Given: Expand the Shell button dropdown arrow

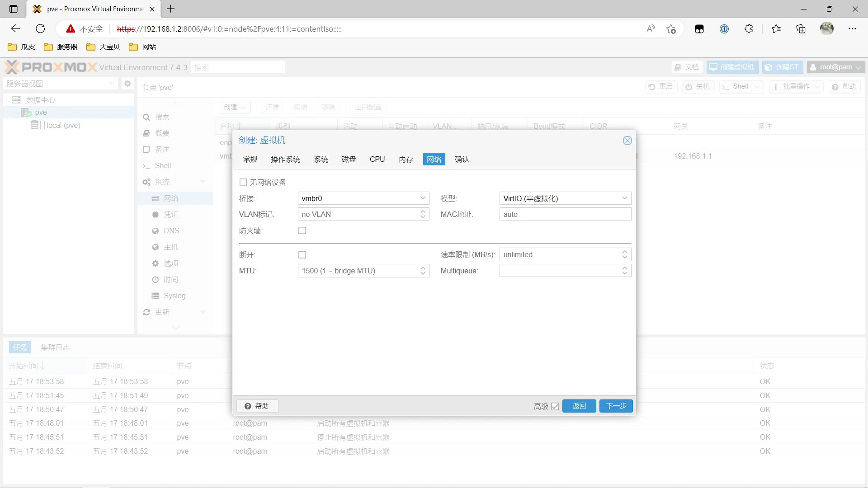Looking at the screenshot, I should 757,87.
